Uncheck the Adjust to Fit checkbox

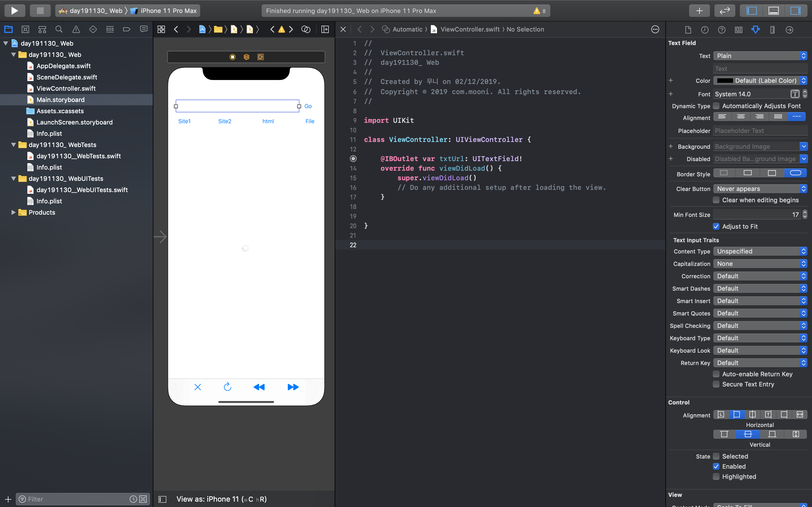pos(716,226)
